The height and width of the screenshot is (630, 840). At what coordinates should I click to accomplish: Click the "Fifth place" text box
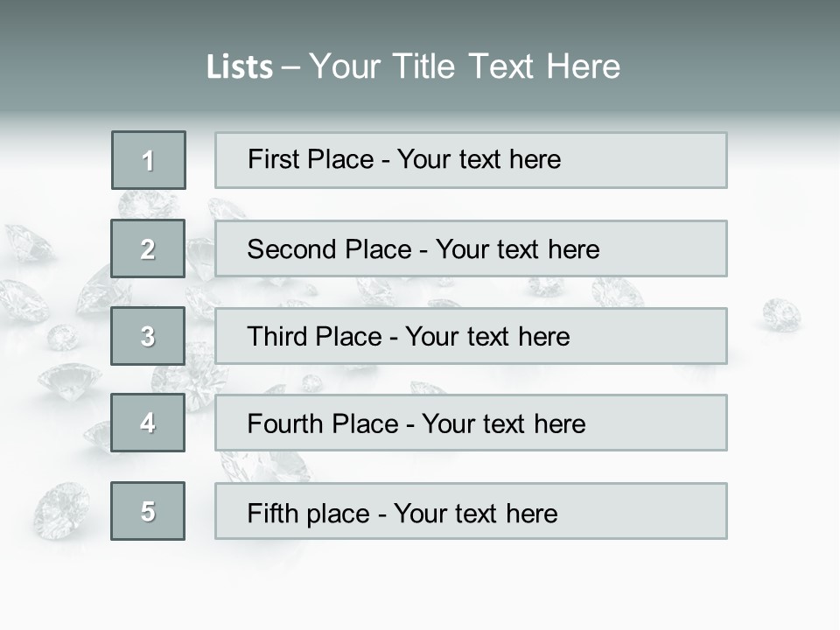[471, 511]
